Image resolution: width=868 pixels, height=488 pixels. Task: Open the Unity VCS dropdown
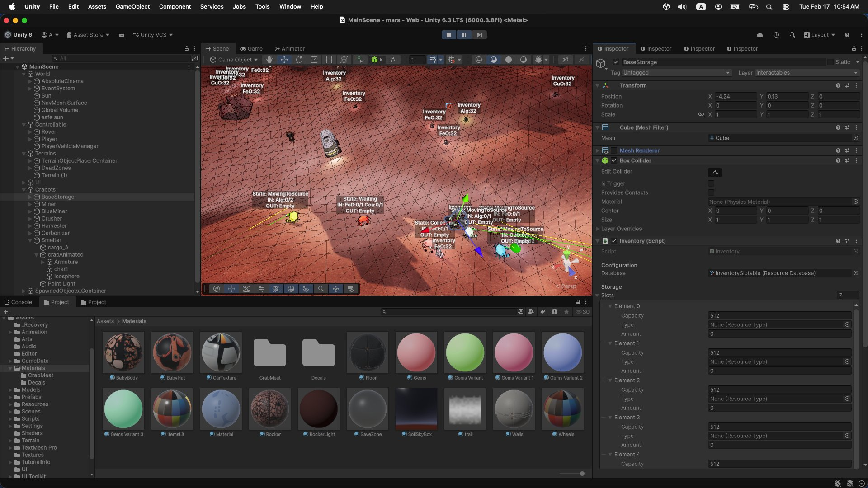pos(153,35)
